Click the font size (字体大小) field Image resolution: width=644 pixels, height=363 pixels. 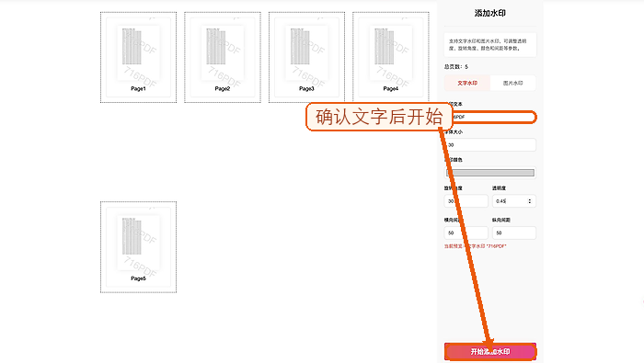(x=490, y=145)
